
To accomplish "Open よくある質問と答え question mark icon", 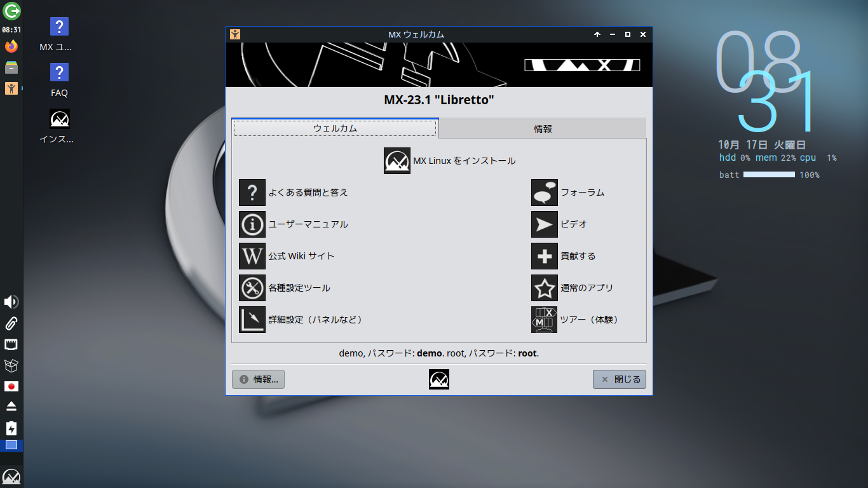I will click(252, 193).
